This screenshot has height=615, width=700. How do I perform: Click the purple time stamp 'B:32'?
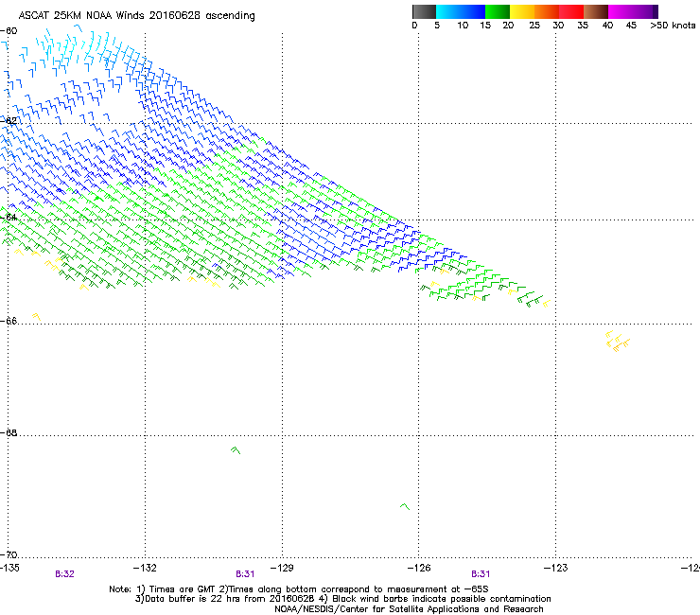click(x=64, y=574)
